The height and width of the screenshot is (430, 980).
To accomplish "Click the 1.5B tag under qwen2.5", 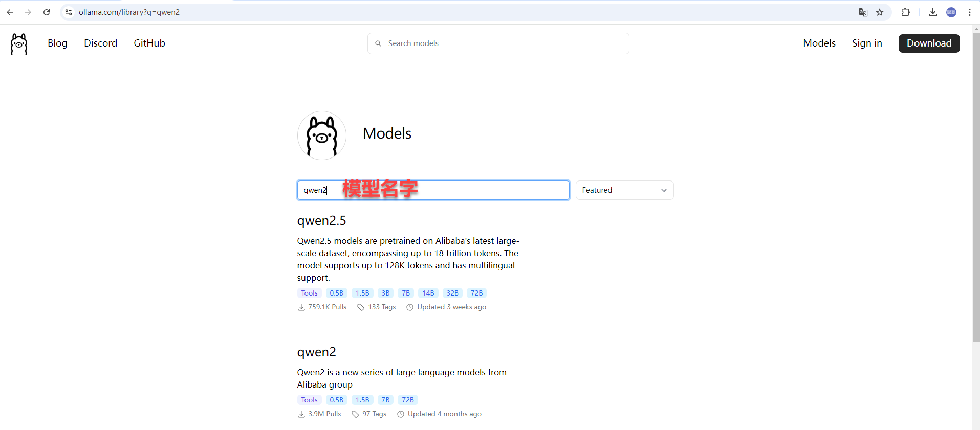I will (363, 293).
